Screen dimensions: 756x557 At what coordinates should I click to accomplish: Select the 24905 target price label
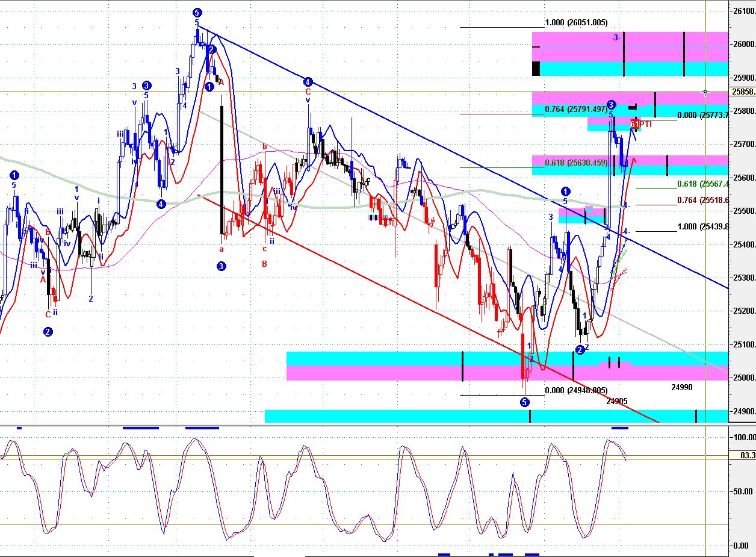(x=617, y=401)
